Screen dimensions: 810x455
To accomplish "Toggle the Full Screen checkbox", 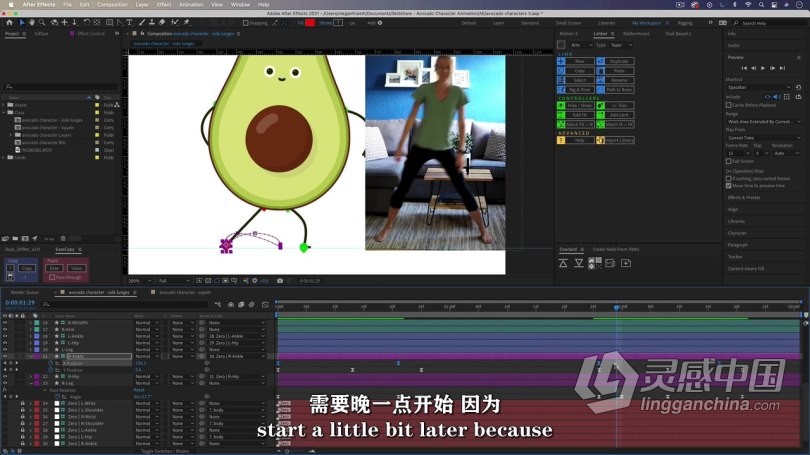I will [728, 161].
